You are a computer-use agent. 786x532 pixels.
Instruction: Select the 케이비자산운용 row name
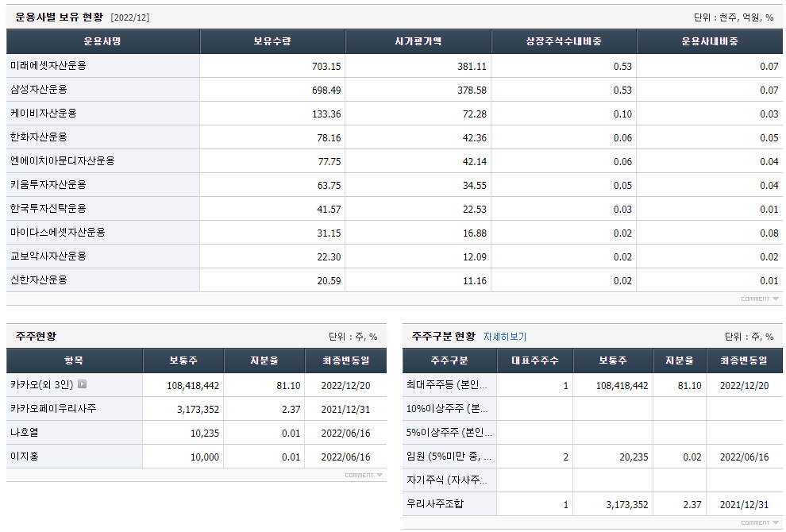click(44, 114)
